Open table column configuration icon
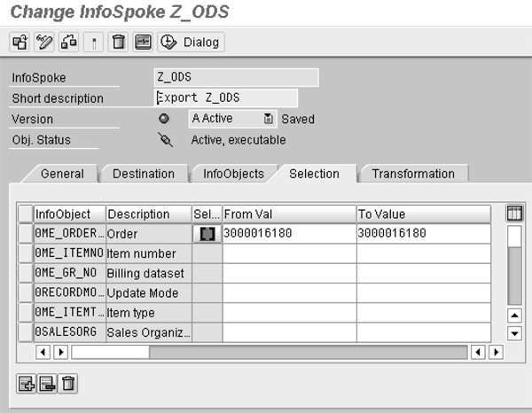The width and height of the screenshot is (532, 413). 513,214
